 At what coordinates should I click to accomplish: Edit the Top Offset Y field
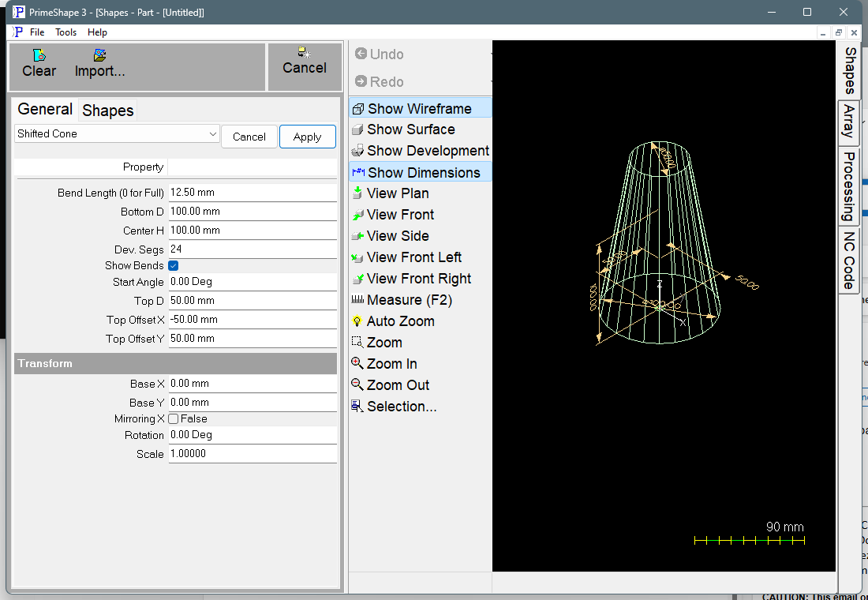(x=253, y=339)
